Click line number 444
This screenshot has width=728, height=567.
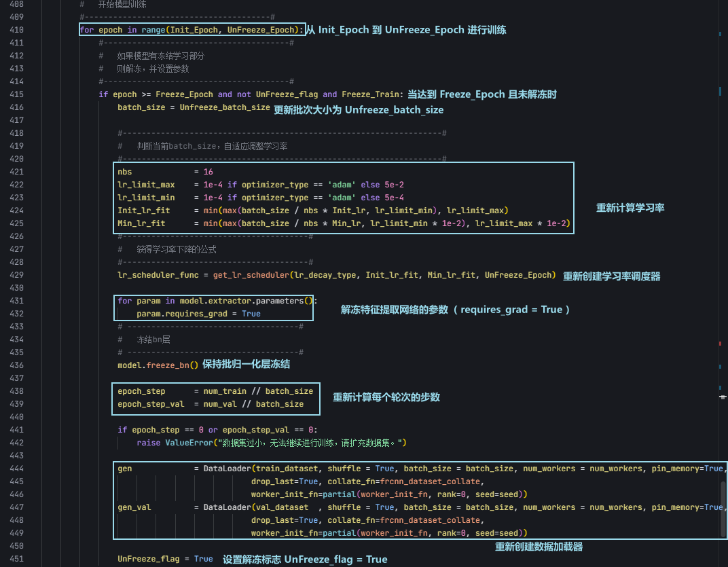click(x=18, y=468)
